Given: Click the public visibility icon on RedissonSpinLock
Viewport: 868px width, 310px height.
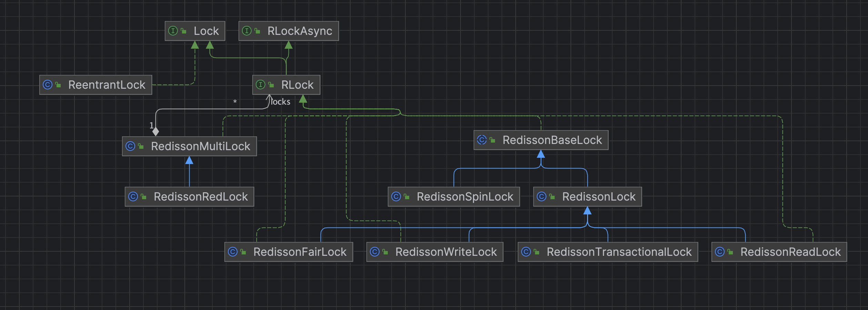Looking at the screenshot, I should (x=406, y=197).
